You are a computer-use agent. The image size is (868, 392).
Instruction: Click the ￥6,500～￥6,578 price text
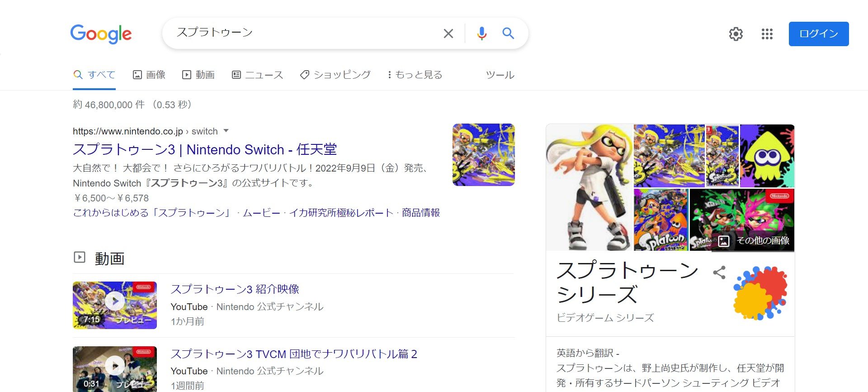pyautogui.click(x=111, y=198)
